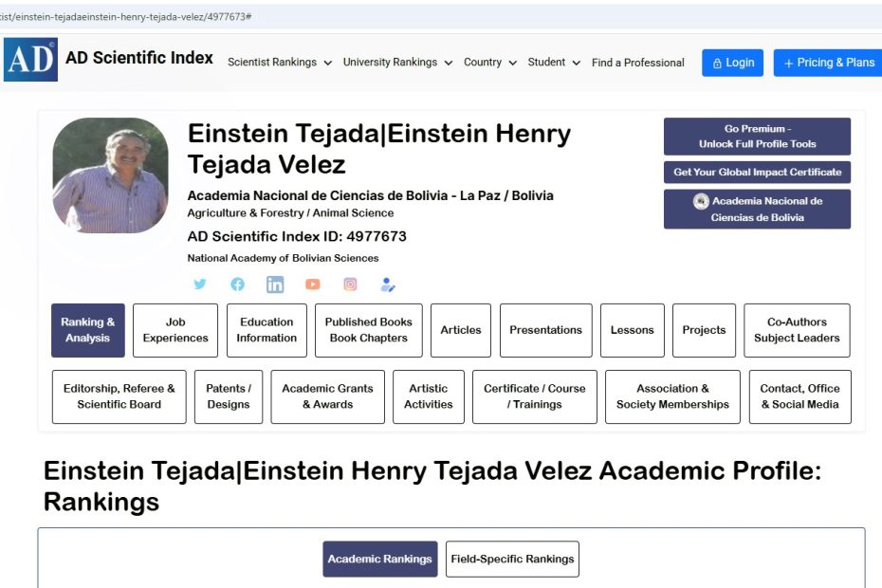Switch to Field-Specific Rankings tab

(512, 560)
